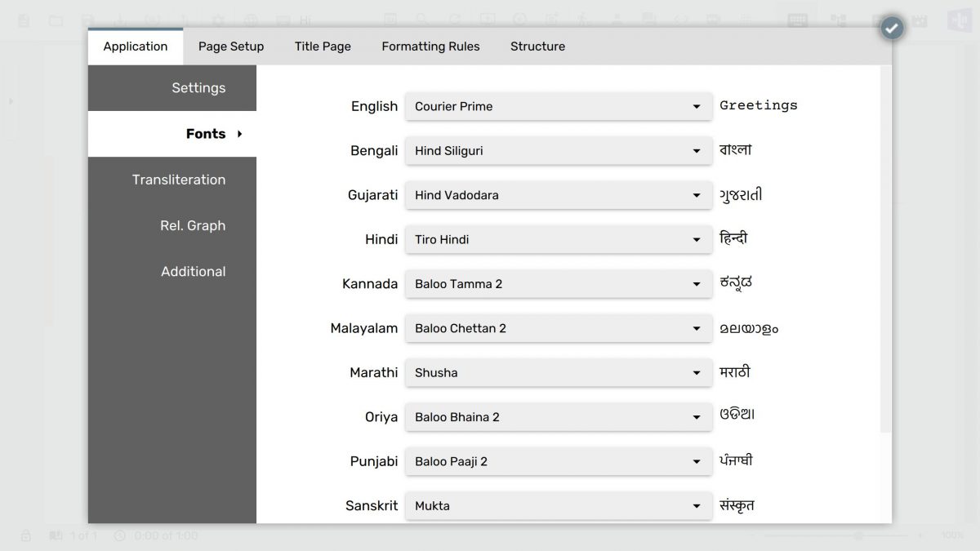Open the Sanskrit font dropdown showing Mukta

click(x=558, y=505)
